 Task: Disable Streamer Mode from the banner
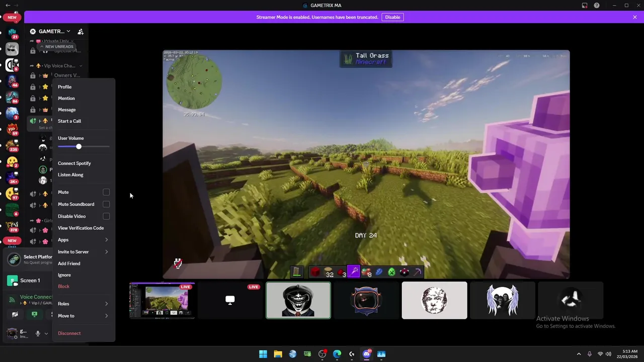(392, 17)
